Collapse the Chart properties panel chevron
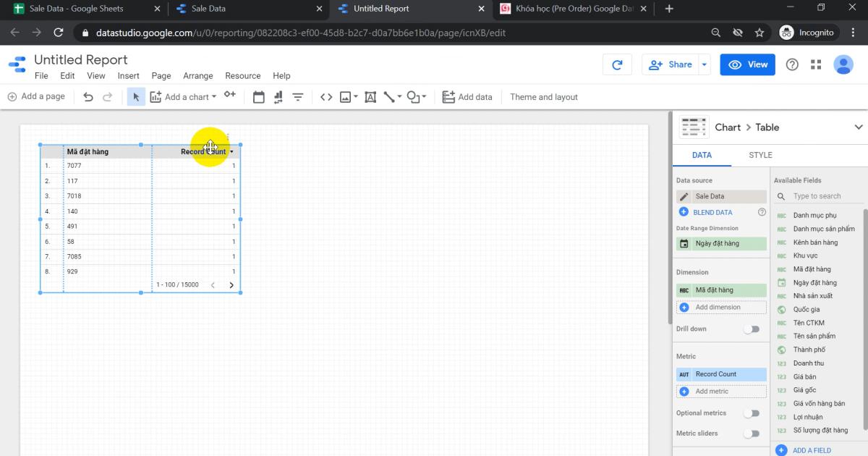 [x=858, y=127]
